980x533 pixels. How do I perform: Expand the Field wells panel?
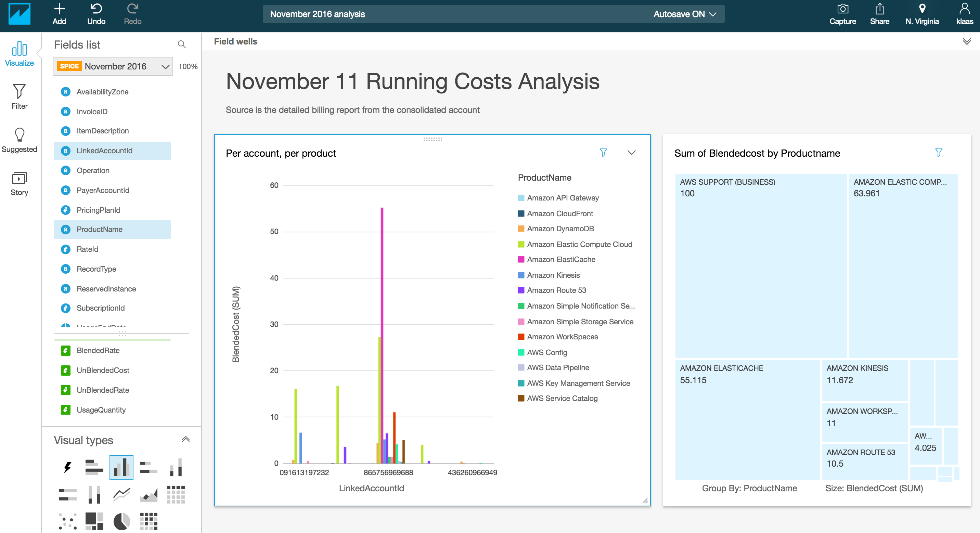pyautogui.click(x=966, y=41)
